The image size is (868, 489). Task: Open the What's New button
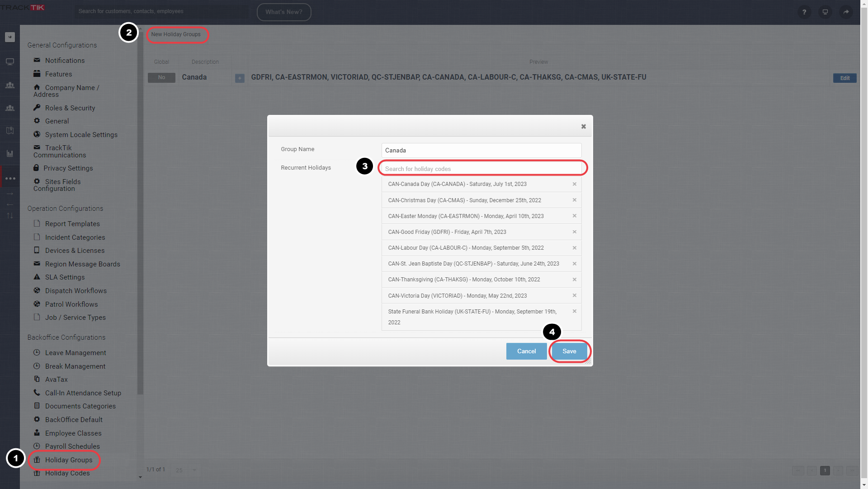pos(284,12)
